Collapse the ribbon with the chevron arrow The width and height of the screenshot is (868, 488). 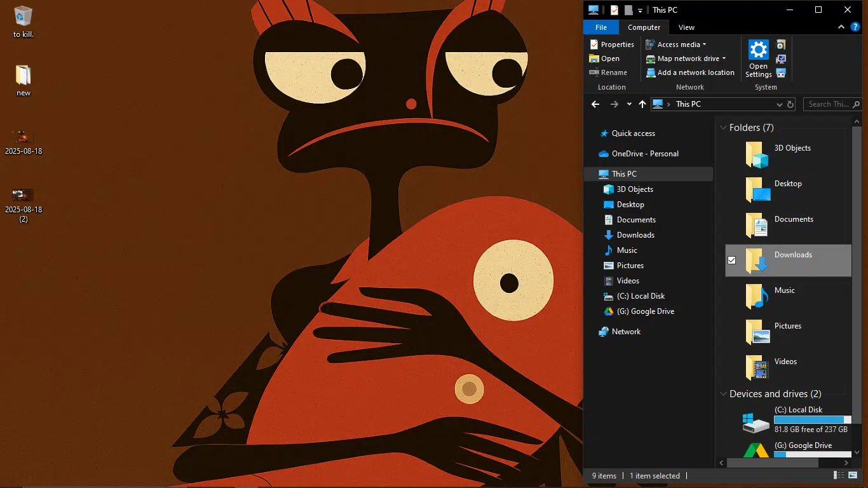[841, 27]
